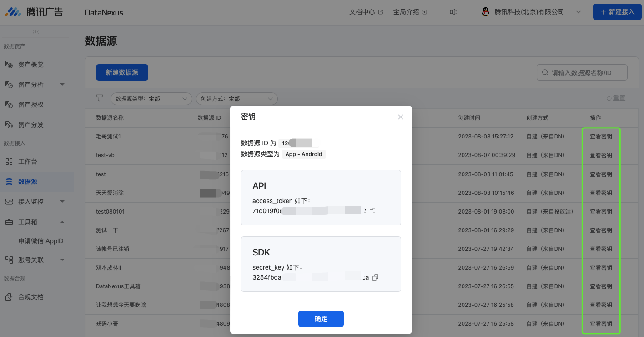
Task: Click the 账号关联 sidebar icon
Action: tap(9, 260)
